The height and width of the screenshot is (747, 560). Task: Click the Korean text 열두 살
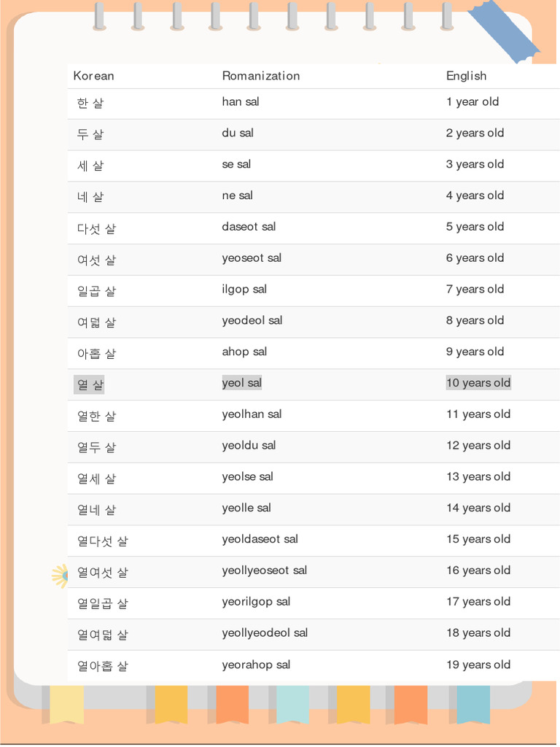(x=96, y=447)
